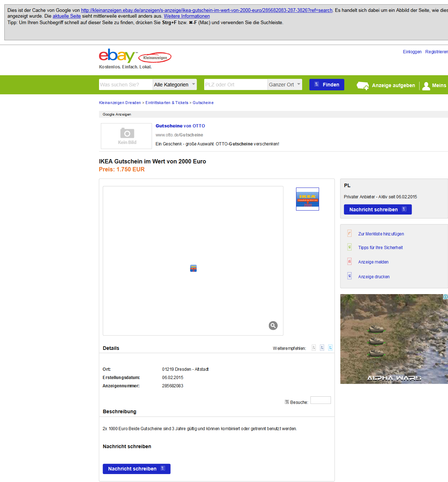The image size is (448, 482).
Task: Click the Tipps für Ihre Sicherheit icon
Action: pos(349,247)
